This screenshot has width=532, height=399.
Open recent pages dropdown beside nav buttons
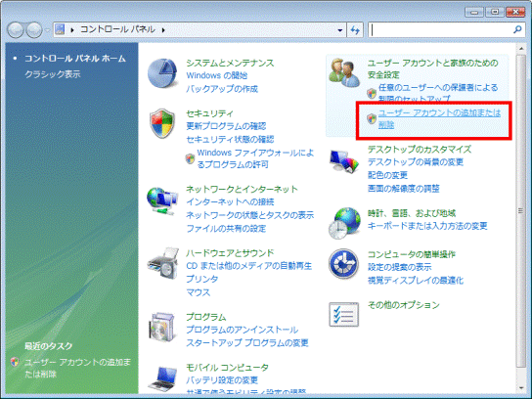(47, 30)
